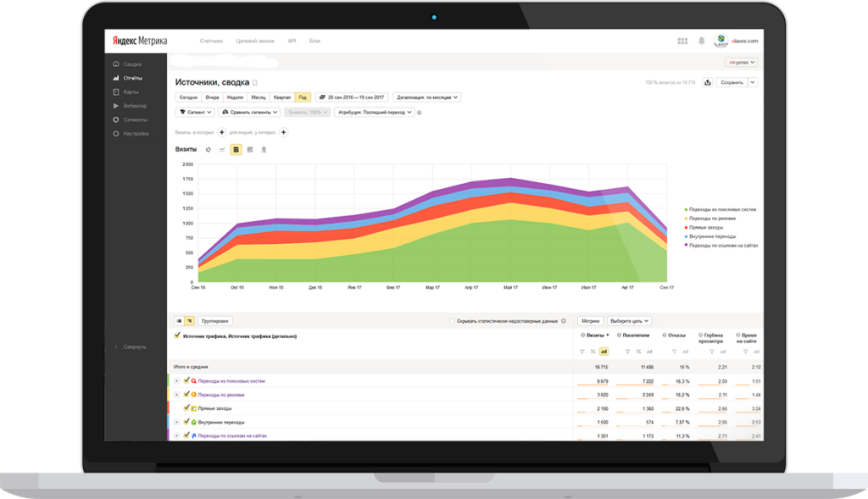Click the bookmark icon next to report title
Screen dimensions: 868x499
click(x=254, y=83)
